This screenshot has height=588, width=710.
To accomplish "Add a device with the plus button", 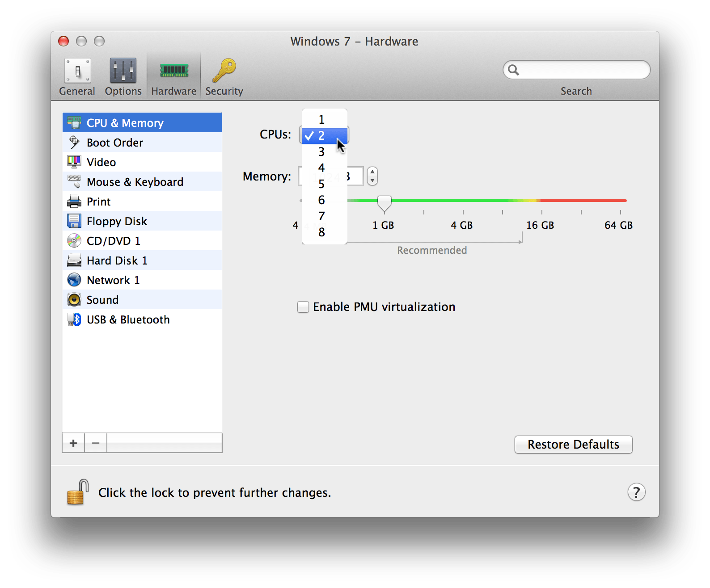I will point(73,443).
